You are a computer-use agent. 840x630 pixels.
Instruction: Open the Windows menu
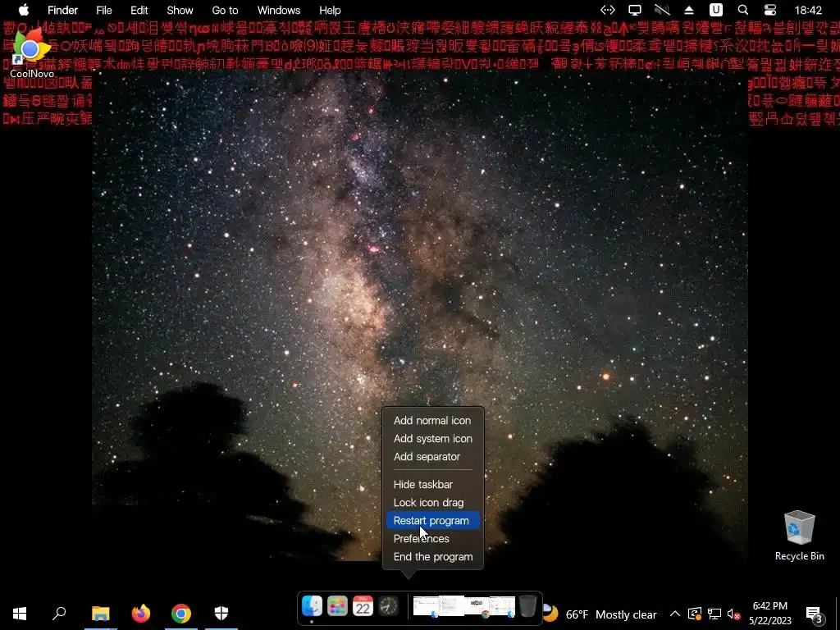(x=279, y=10)
